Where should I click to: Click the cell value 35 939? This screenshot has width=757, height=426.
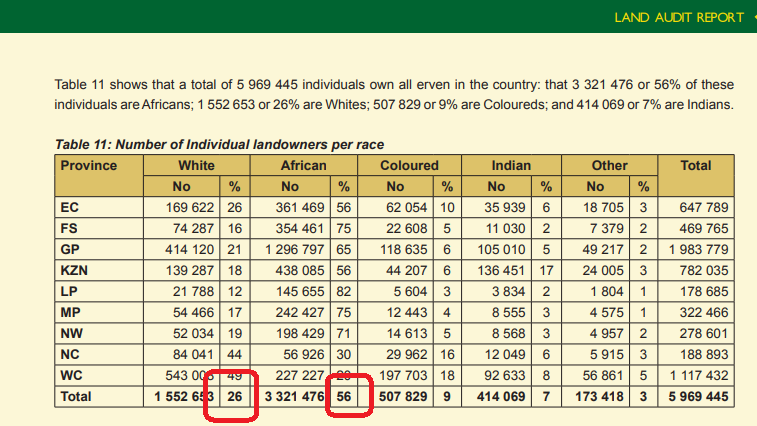(x=505, y=208)
